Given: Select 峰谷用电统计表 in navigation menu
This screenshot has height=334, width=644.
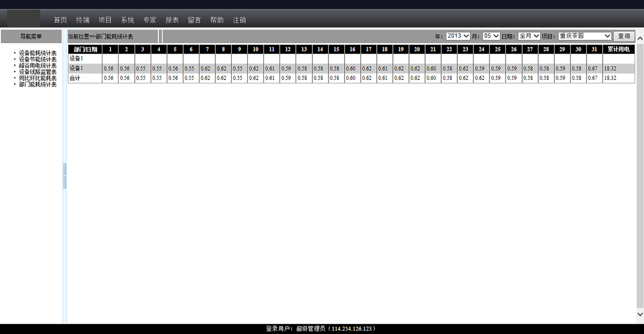Looking at the screenshot, I should pyautogui.click(x=38, y=66).
